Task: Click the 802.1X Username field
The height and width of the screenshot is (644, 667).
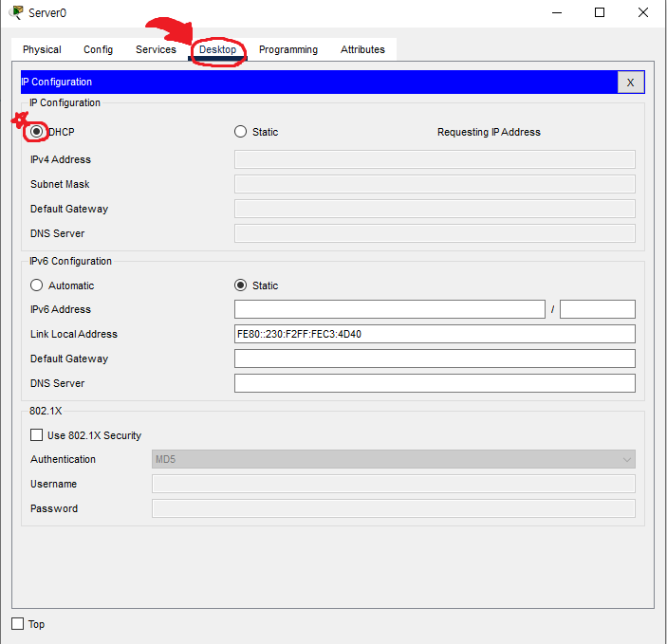Action: 394,484
